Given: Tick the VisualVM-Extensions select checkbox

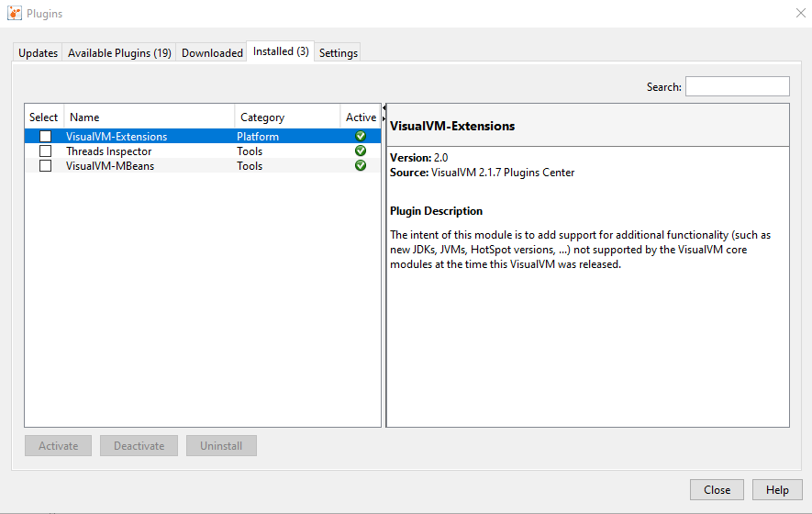Looking at the screenshot, I should (45, 137).
